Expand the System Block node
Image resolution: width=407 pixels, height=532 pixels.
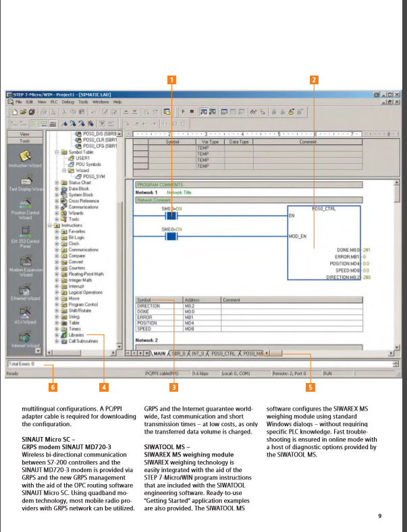[57, 195]
